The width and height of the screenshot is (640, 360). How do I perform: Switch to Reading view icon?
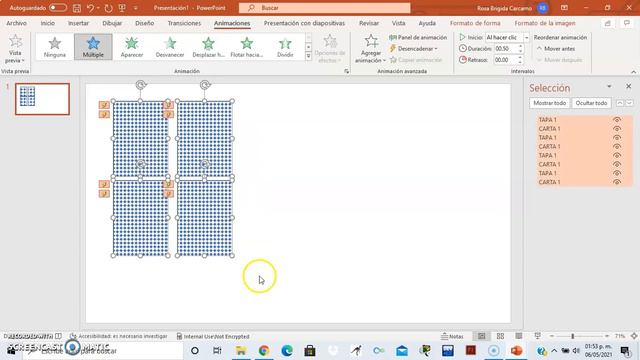[518, 336]
